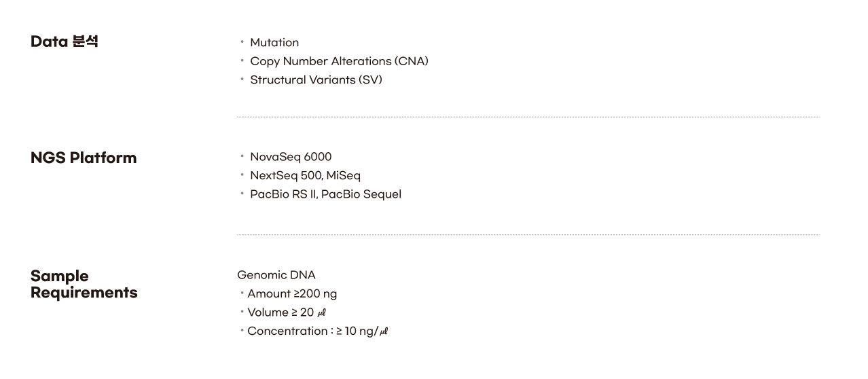This screenshot has height=379, width=868.
Task: Click the Sample Requirements heading
Action: tap(84, 284)
